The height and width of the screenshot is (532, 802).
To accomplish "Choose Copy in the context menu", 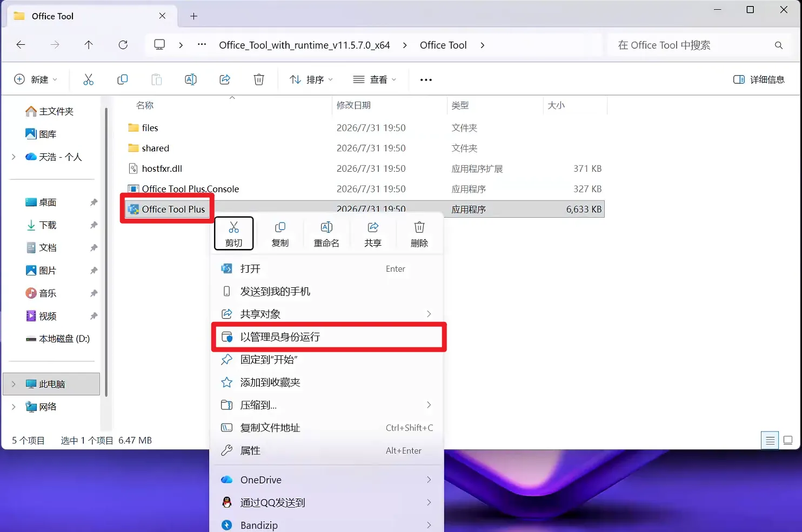I will pyautogui.click(x=280, y=233).
